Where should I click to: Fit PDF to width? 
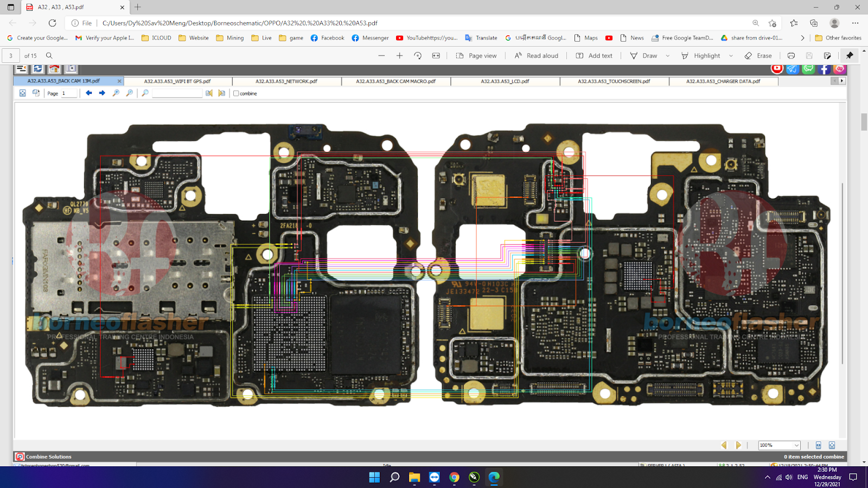click(436, 56)
